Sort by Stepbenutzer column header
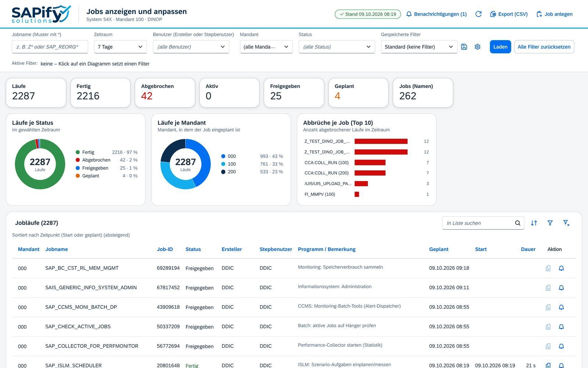The height and width of the screenshot is (368, 588). coord(276,249)
